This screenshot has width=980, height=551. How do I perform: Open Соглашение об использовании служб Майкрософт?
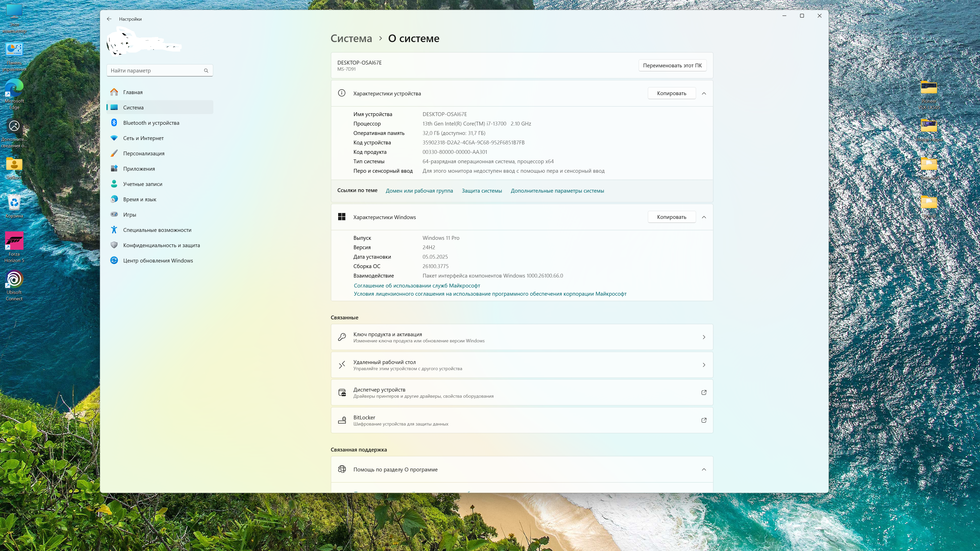pyautogui.click(x=417, y=286)
